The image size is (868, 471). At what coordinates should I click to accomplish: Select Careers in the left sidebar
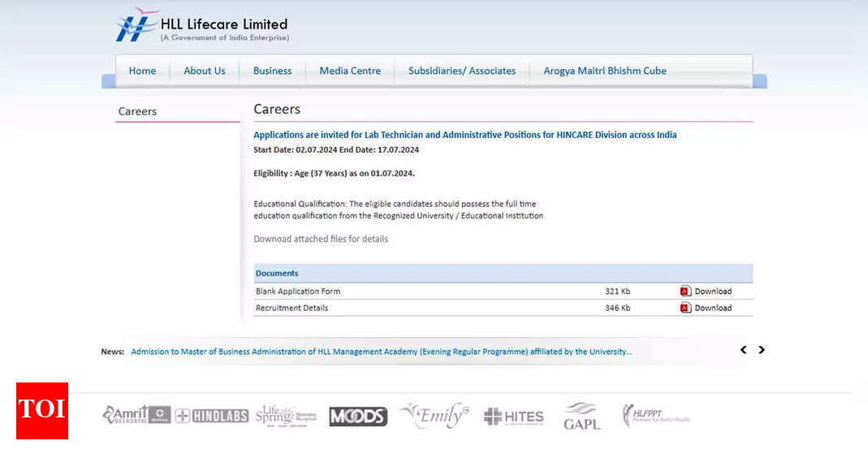(x=137, y=111)
